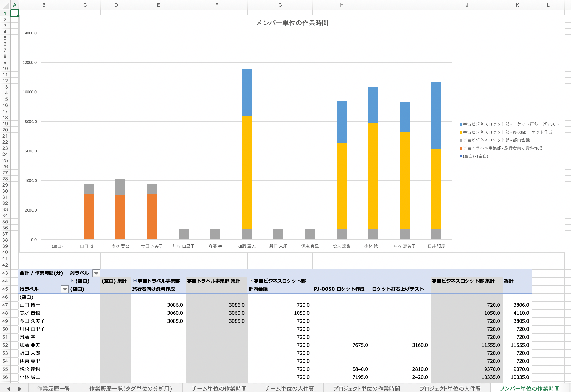Go to the プロジェクト単位の人件費 sheet tab
The image size is (571, 392).
(450, 388)
